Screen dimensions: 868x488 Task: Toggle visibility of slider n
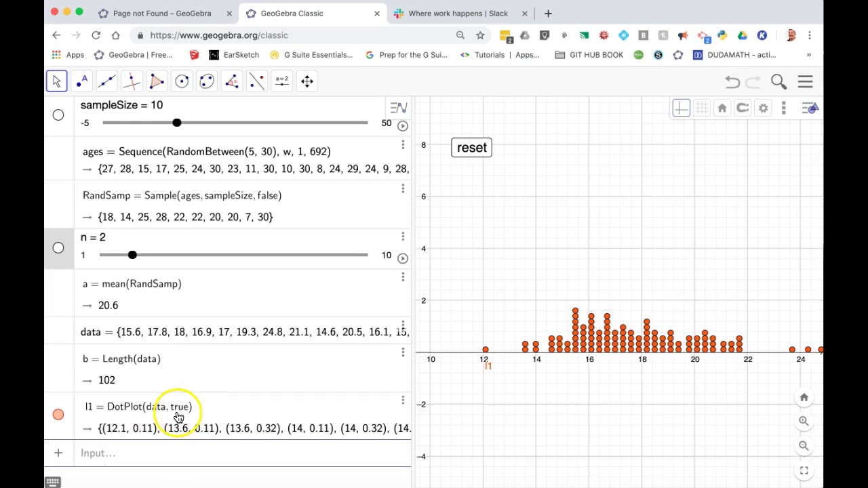58,248
